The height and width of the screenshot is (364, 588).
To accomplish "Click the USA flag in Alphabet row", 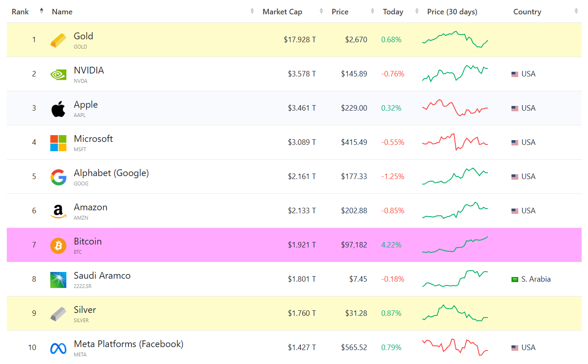I will tap(515, 177).
